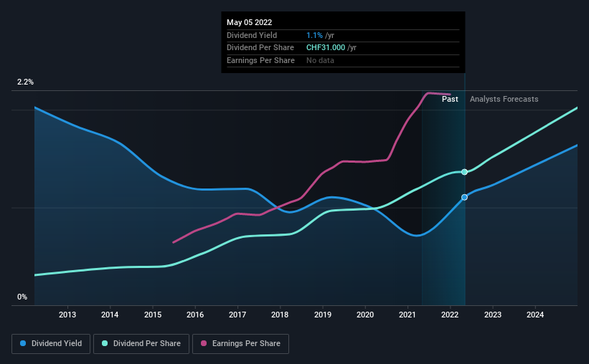Click the pink Earnings Per Share legend dot
589x364 pixels.
[x=204, y=343]
